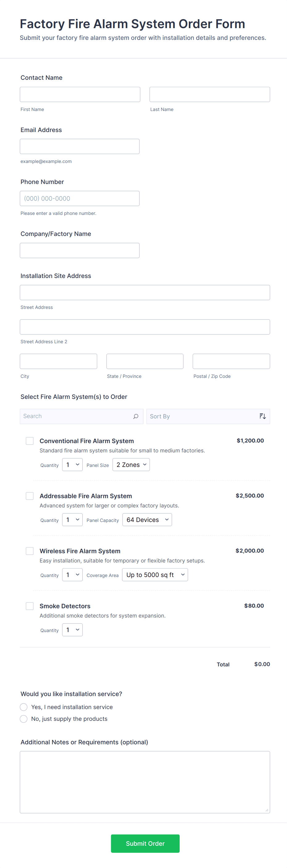Click the Coverage Area chevron for Wireless system
287x868 pixels.
point(182,575)
